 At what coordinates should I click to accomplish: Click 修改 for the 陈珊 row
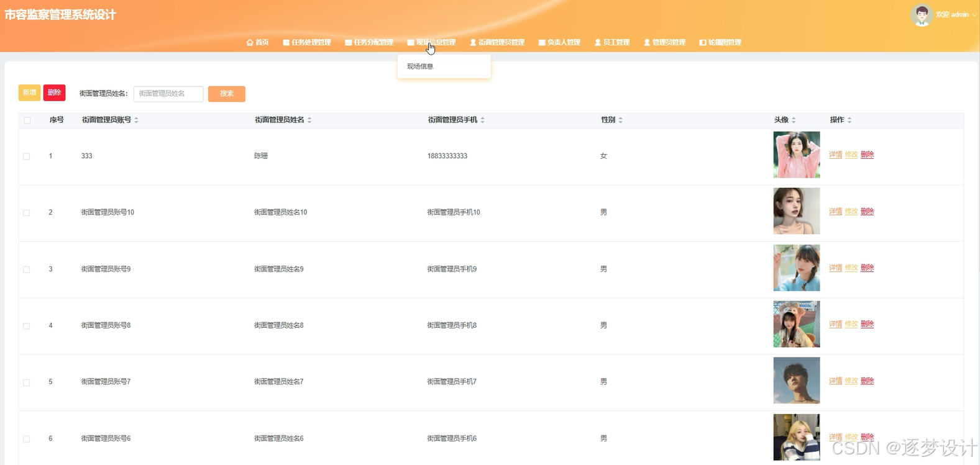coord(851,155)
